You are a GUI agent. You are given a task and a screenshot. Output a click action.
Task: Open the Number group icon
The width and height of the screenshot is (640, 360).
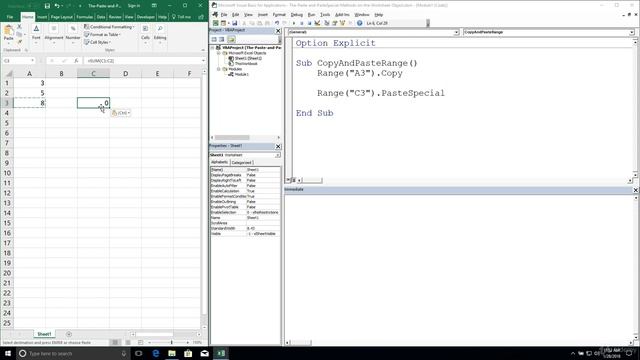pyautogui.click(x=73, y=29)
